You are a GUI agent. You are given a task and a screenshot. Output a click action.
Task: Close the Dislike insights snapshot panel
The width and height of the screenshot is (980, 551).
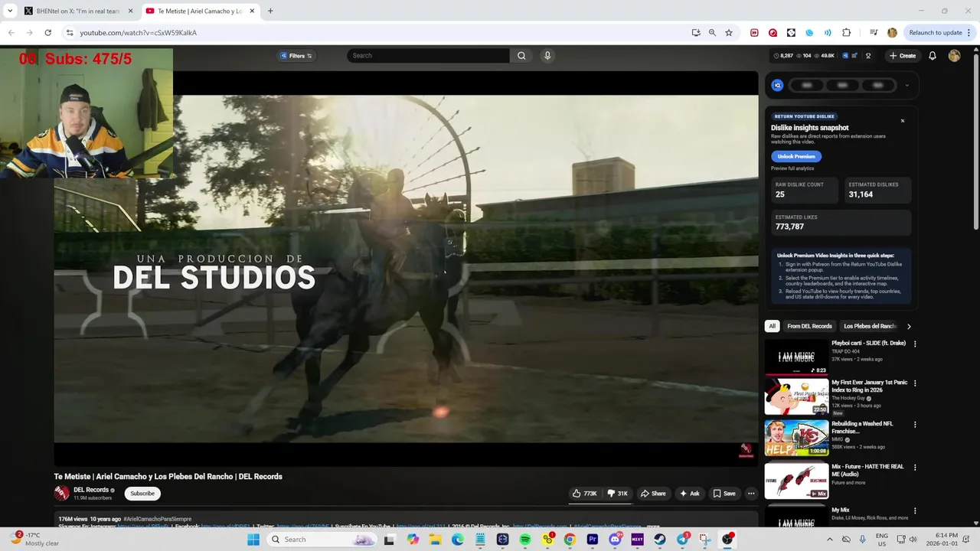coord(903,121)
